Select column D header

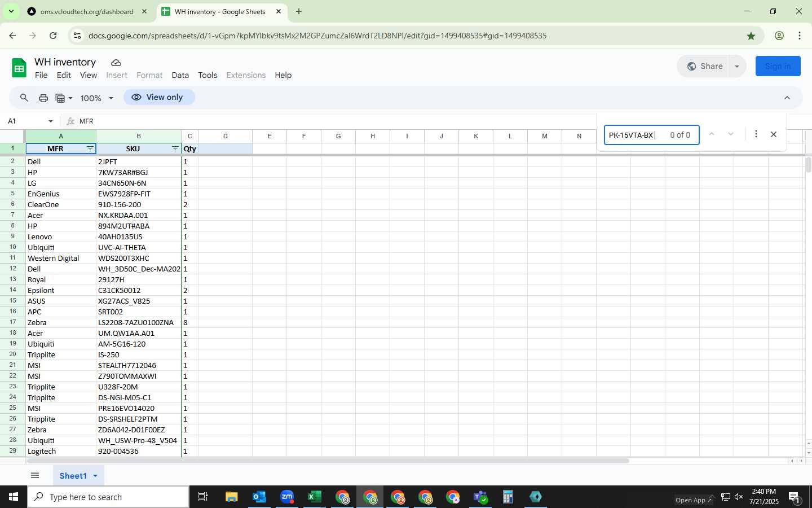click(225, 136)
